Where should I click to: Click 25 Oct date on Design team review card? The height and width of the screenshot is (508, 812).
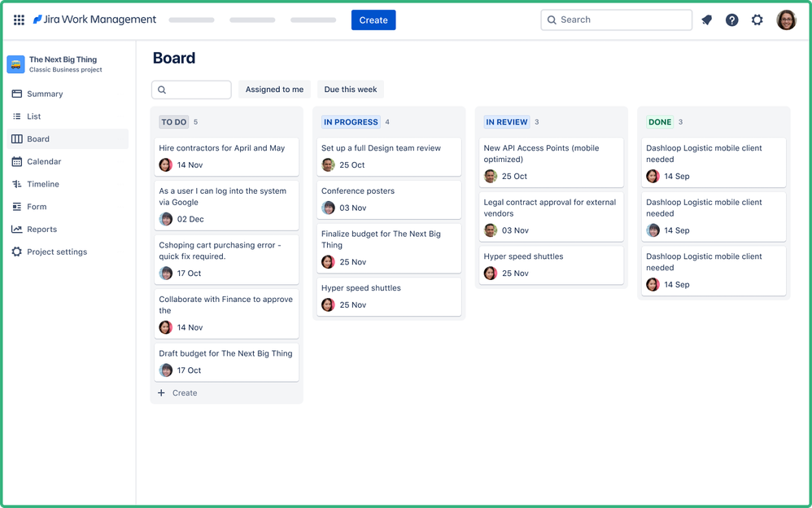pos(352,164)
